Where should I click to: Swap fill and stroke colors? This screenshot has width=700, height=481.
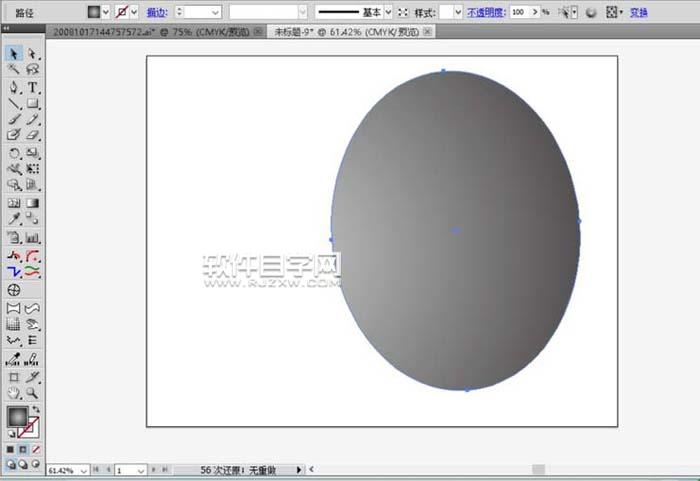[x=36, y=409]
